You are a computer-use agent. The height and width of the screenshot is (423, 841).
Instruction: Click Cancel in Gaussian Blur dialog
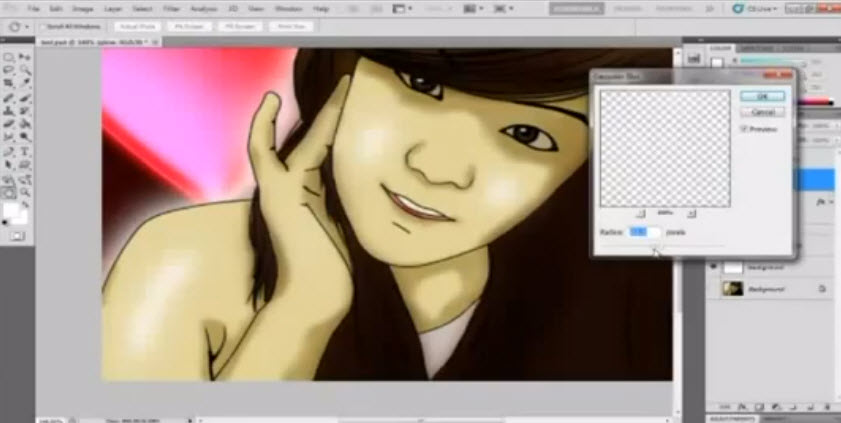tap(762, 113)
